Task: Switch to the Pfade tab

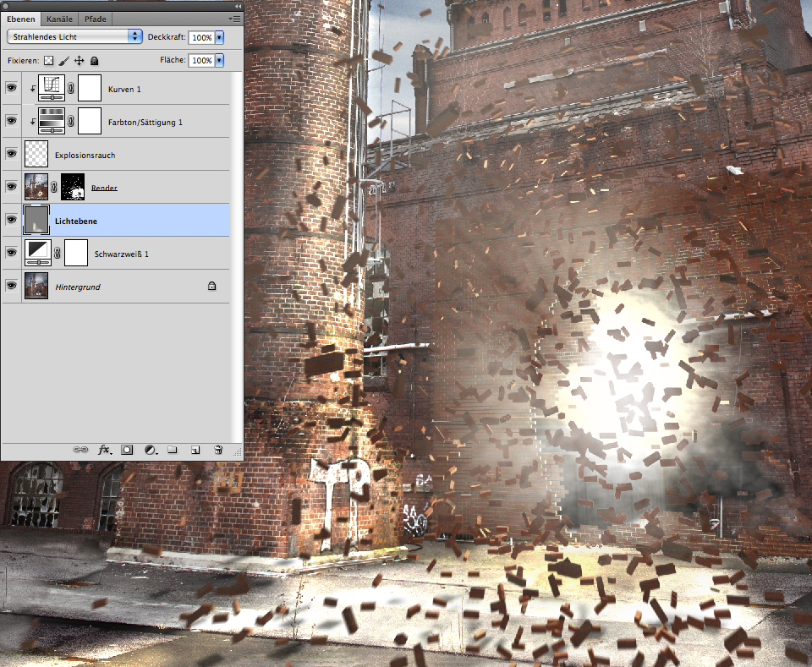Action: [x=95, y=19]
